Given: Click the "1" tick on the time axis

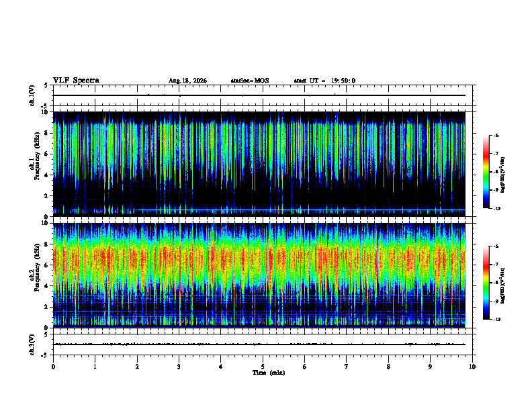Looking at the screenshot, I should pos(95,367).
